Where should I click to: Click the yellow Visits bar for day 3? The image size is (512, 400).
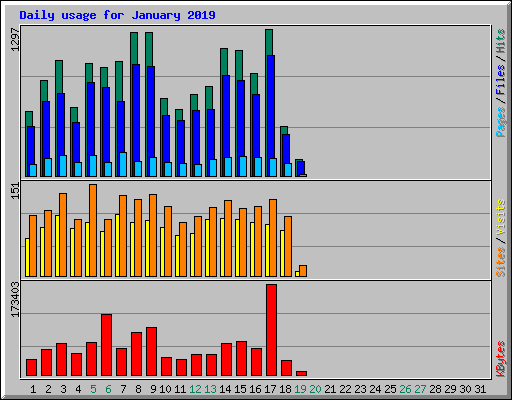point(57,246)
